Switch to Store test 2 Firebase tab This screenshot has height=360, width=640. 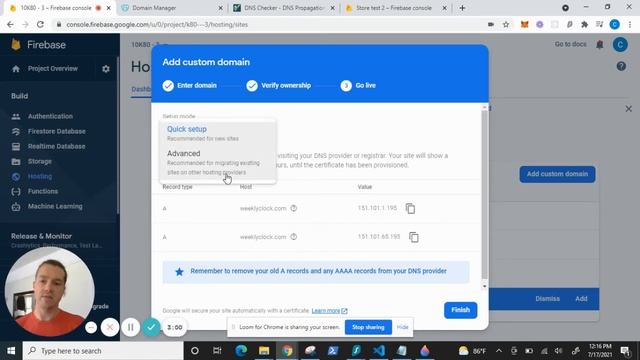[396, 8]
